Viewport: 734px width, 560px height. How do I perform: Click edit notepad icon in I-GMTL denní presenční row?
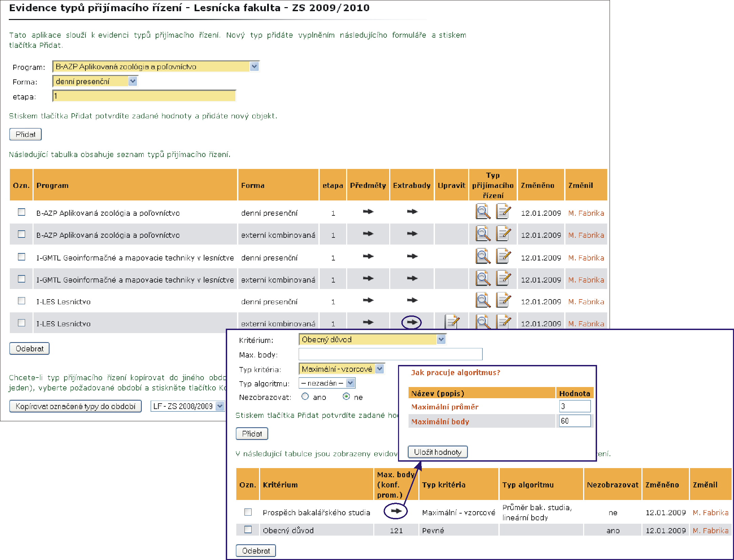503,256
